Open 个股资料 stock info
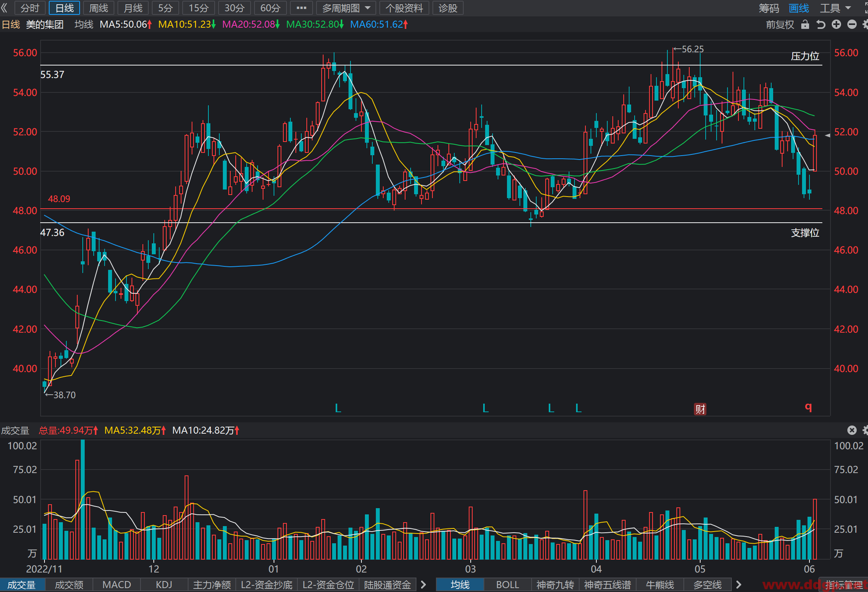This screenshot has width=868, height=592. (x=404, y=8)
